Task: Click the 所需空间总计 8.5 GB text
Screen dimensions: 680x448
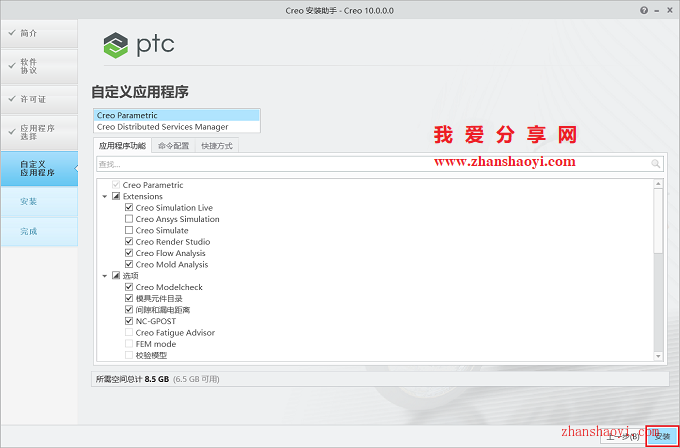Action: click(x=132, y=379)
